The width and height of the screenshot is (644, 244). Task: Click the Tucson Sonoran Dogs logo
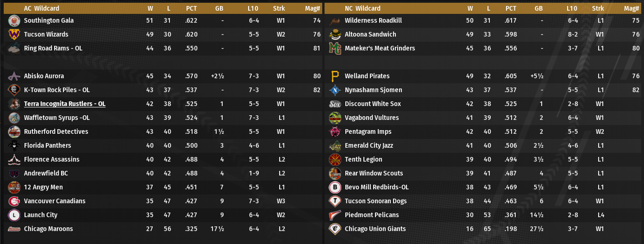coord(335,201)
